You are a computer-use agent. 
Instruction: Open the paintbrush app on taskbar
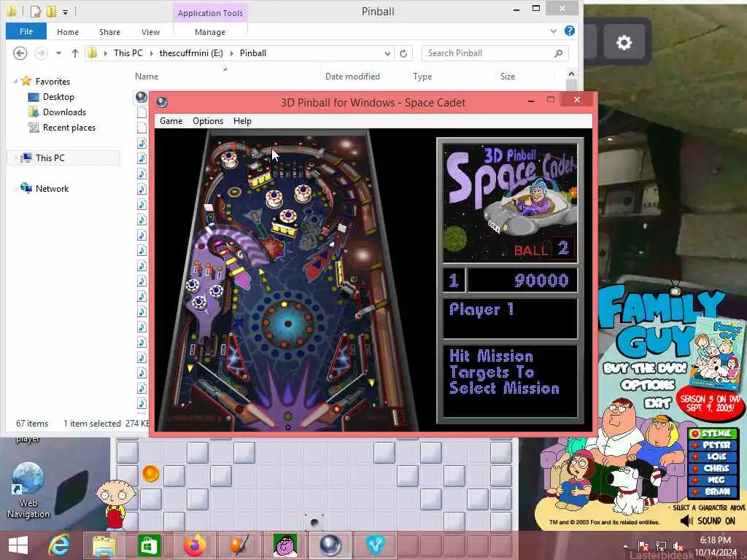(239, 545)
